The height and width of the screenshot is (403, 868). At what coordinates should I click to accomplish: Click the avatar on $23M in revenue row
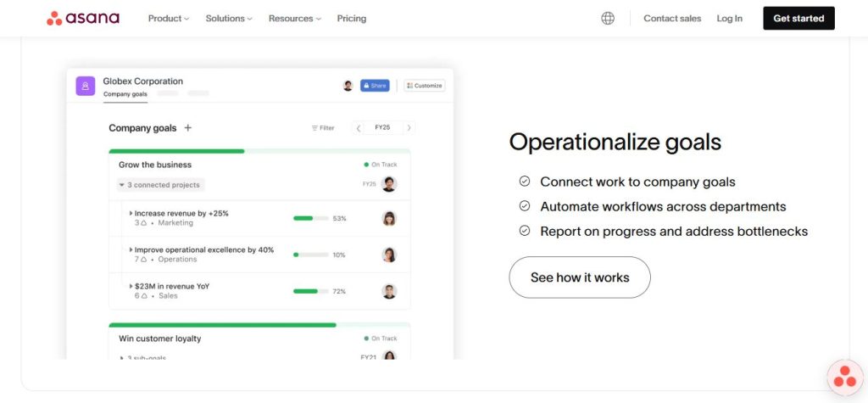pyautogui.click(x=389, y=291)
